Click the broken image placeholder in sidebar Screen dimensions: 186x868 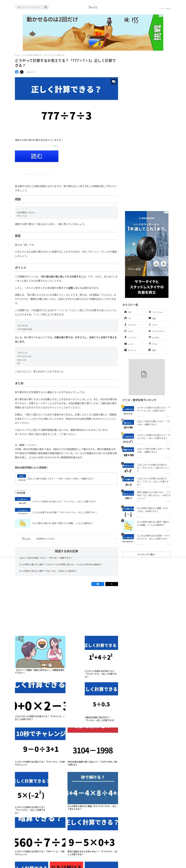[146, 377]
